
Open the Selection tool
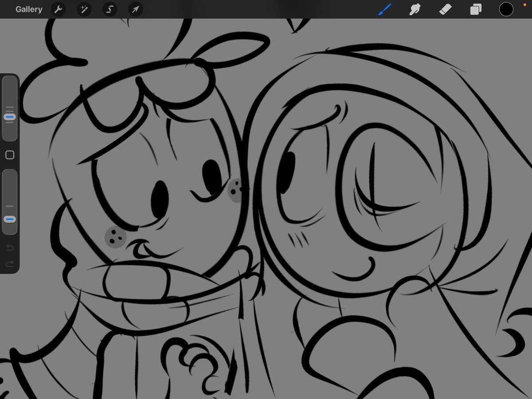110,9
